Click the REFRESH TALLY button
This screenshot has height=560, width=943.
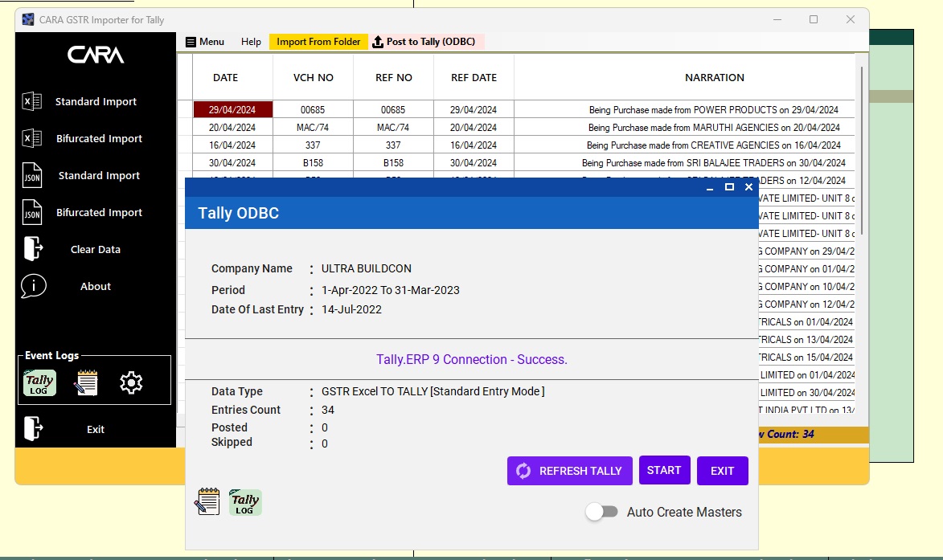point(569,471)
